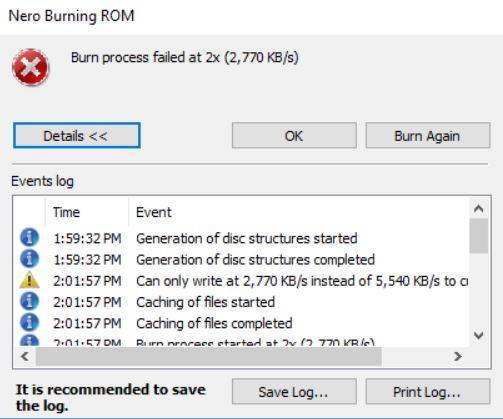Click info icon for Caching of files started

pyautogui.click(x=29, y=301)
